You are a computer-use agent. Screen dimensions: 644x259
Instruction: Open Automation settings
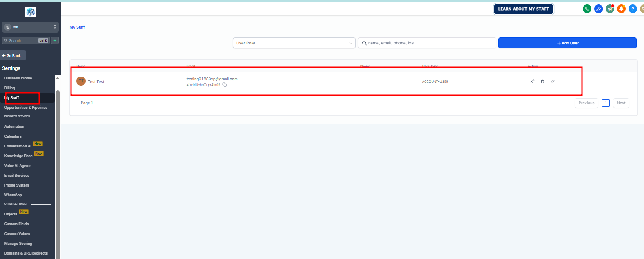point(14,127)
